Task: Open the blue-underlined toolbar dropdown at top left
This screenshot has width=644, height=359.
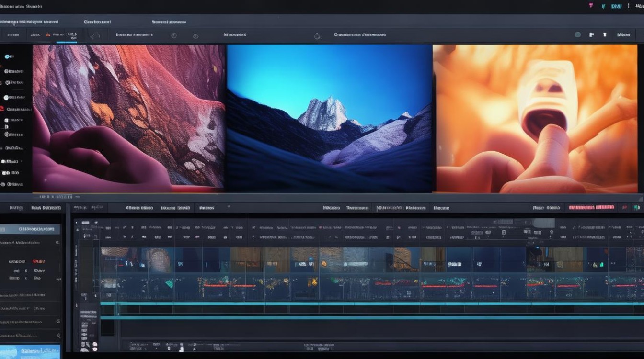Action: tap(67, 35)
